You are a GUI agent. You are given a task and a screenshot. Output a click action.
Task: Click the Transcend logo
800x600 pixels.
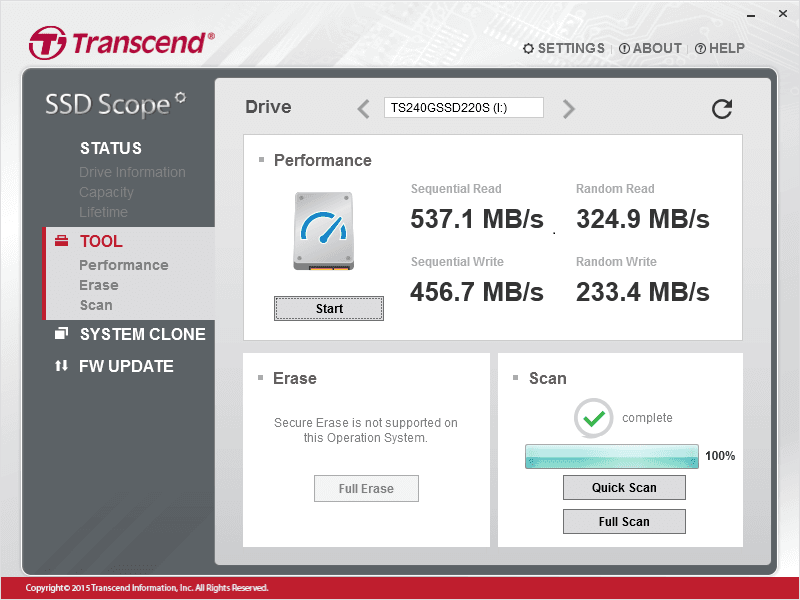click(x=122, y=42)
